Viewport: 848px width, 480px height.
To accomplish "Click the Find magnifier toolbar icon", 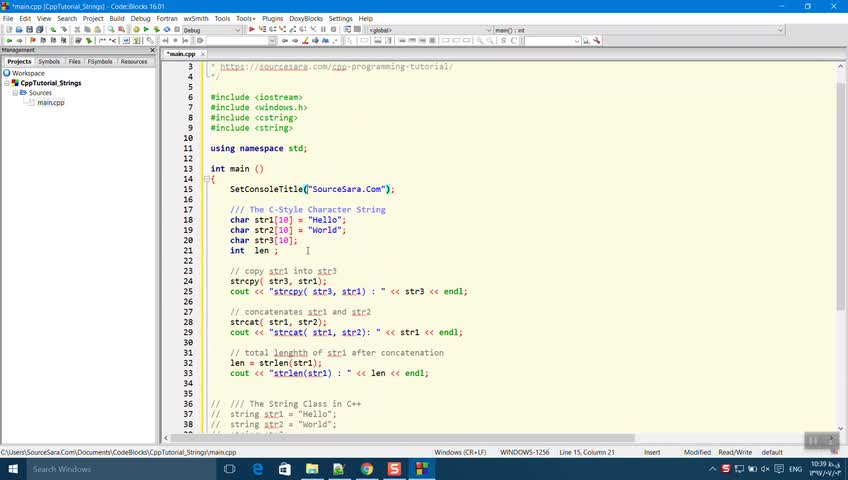I will [110, 30].
